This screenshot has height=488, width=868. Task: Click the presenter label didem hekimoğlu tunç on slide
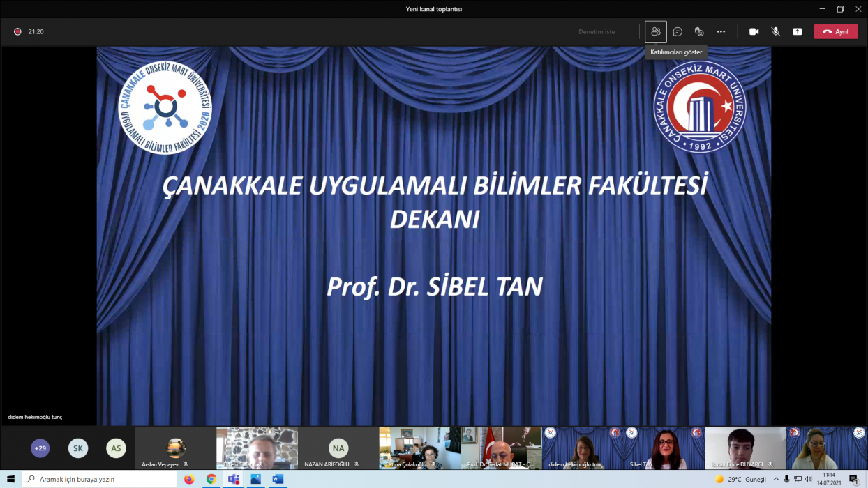[x=35, y=417]
